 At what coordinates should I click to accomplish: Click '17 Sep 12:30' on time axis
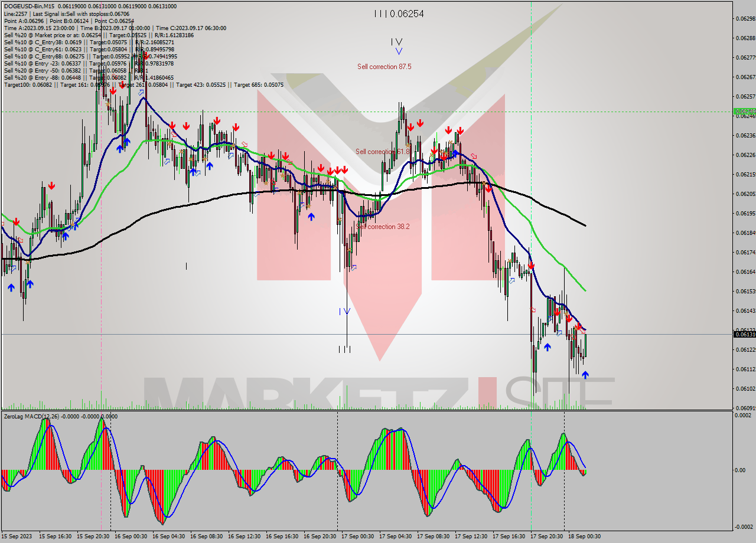coord(472,537)
